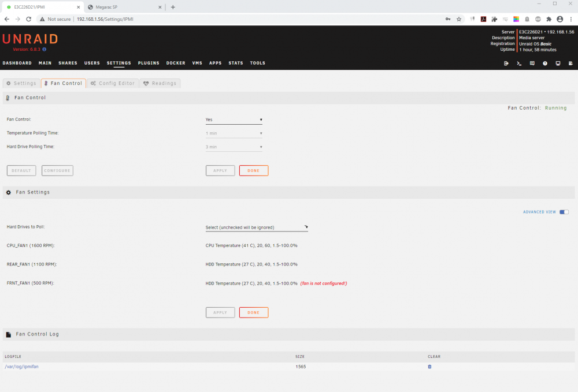Click the red 'fan is not configured!' warning
The width and height of the screenshot is (578, 392).
324,283
